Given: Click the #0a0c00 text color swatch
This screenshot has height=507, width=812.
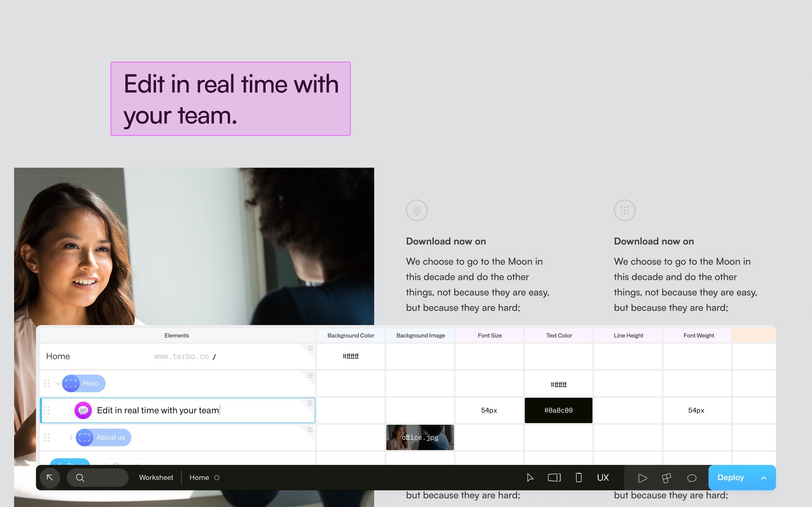Looking at the screenshot, I should click(558, 410).
